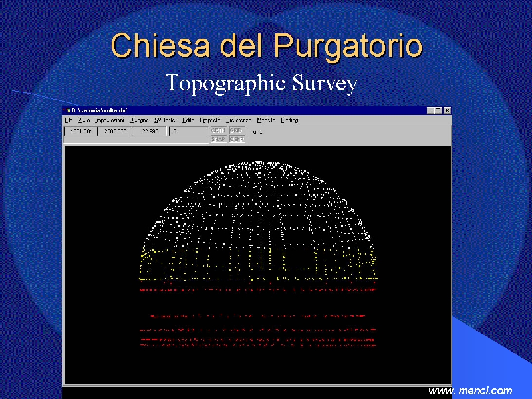The width and height of the screenshot is (532, 399).
Task: Toggle the SNAP mode button
Action: pos(219,139)
